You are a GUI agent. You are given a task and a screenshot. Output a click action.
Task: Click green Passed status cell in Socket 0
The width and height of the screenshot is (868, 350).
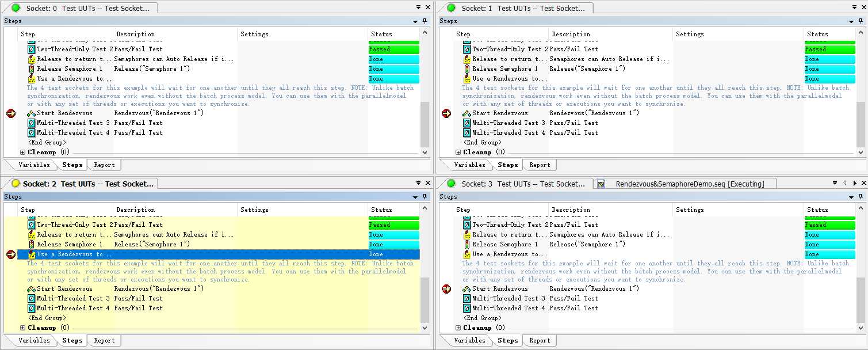[394, 50]
